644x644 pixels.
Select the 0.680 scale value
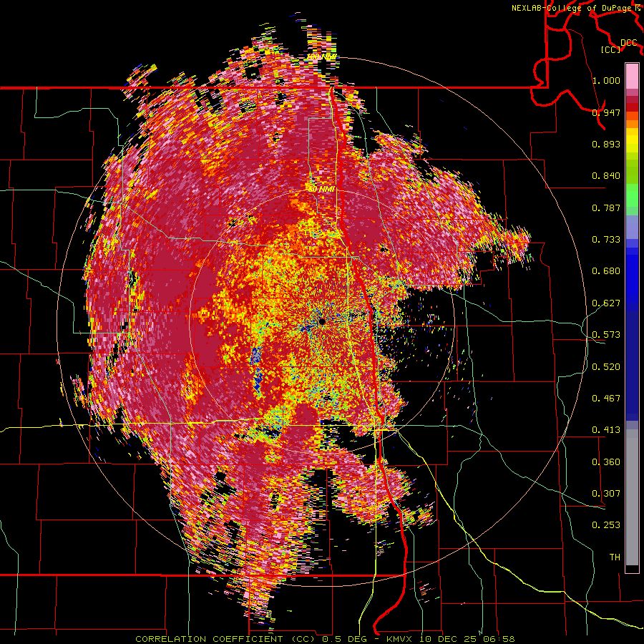[x=606, y=271]
